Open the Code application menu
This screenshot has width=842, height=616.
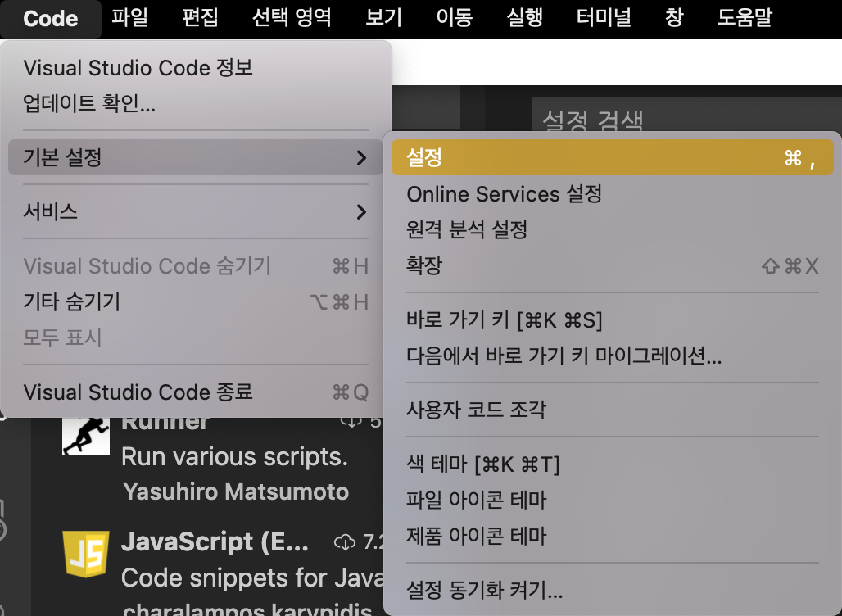click(x=51, y=19)
